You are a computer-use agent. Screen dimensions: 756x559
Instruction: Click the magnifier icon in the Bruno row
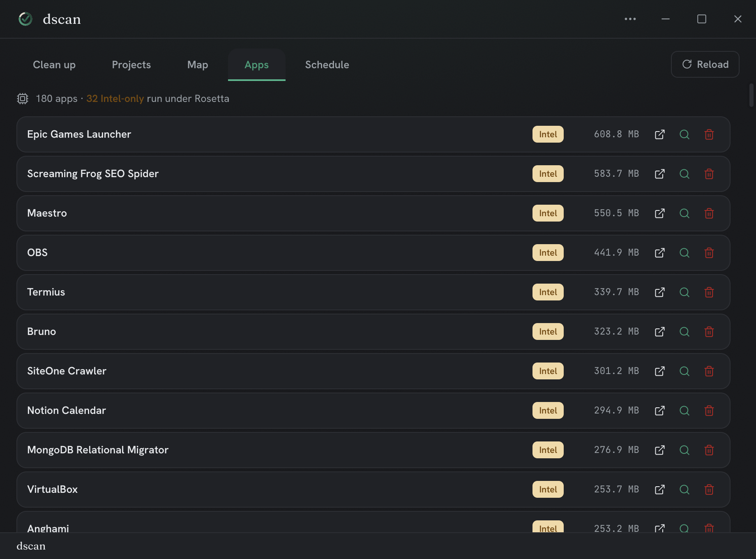[x=685, y=332]
